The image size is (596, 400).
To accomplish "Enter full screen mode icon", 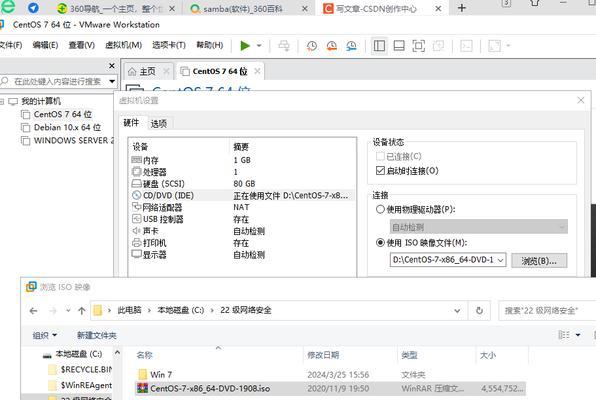I will click(x=418, y=46).
